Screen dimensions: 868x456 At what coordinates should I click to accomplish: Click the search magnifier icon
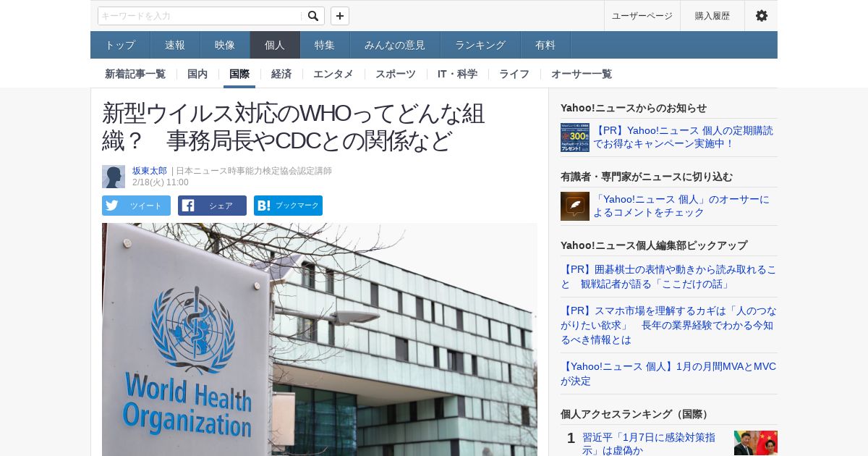(x=312, y=16)
